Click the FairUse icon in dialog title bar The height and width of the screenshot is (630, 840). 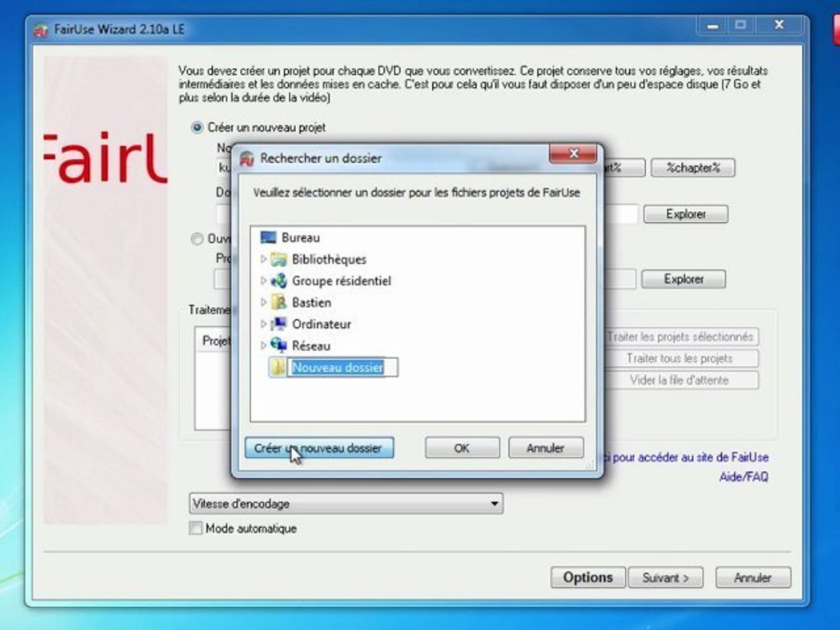pos(247,159)
